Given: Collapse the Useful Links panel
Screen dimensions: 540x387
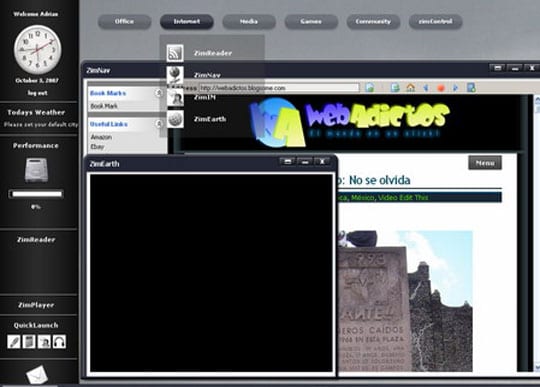Looking at the screenshot, I should [x=159, y=124].
